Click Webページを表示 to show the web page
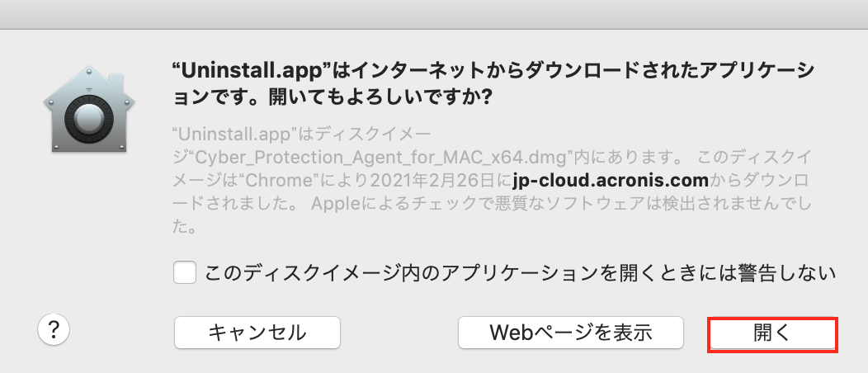This screenshot has height=373, width=868. (571, 333)
